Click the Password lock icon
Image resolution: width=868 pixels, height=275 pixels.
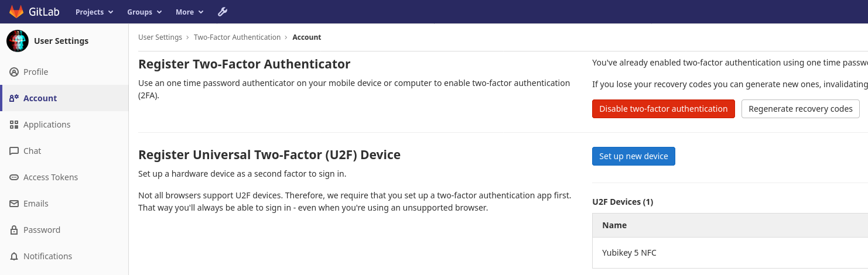coord(14,230)
